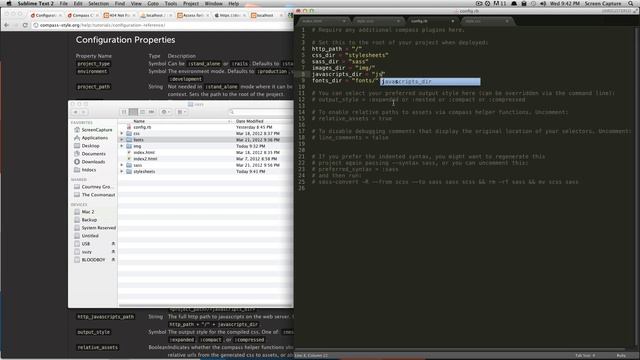Click line 9 fonts_dir in editor
Image resolution: width=640 pixels, height=360 pixels.
coord(345,81)
